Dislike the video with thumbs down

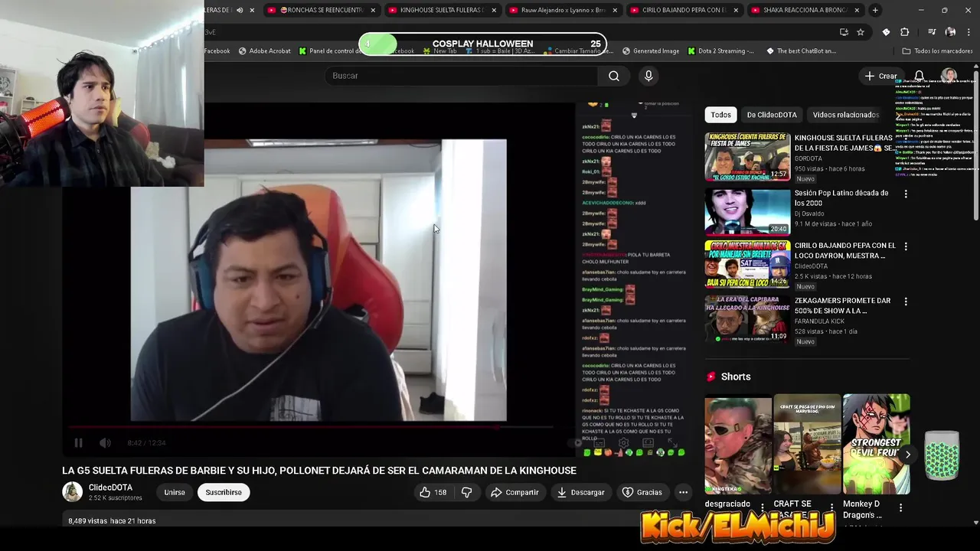[466, 492]
